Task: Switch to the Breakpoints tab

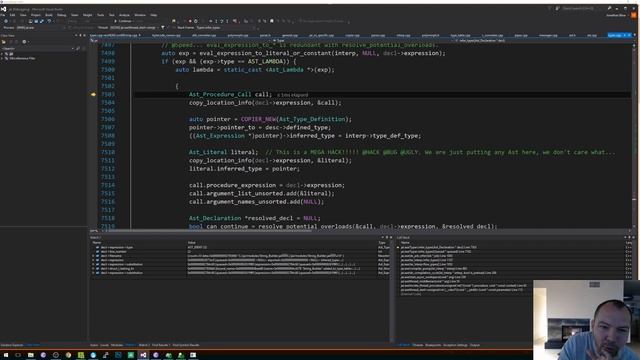Action: tap(433, 345)
